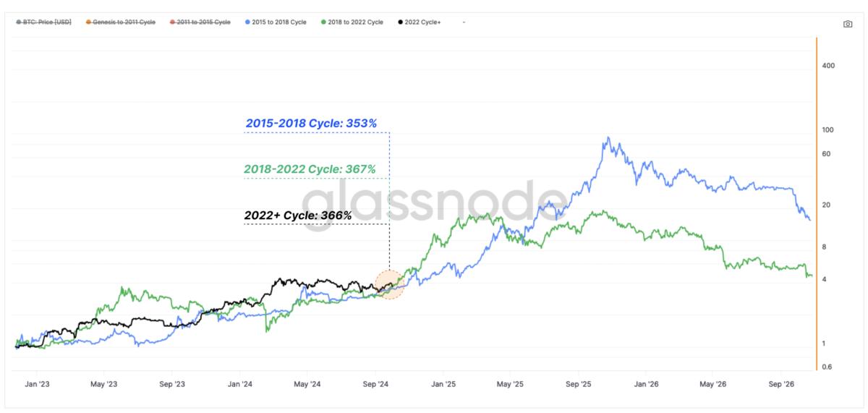Click the orange vertical y-axis line

coord(817,203)
